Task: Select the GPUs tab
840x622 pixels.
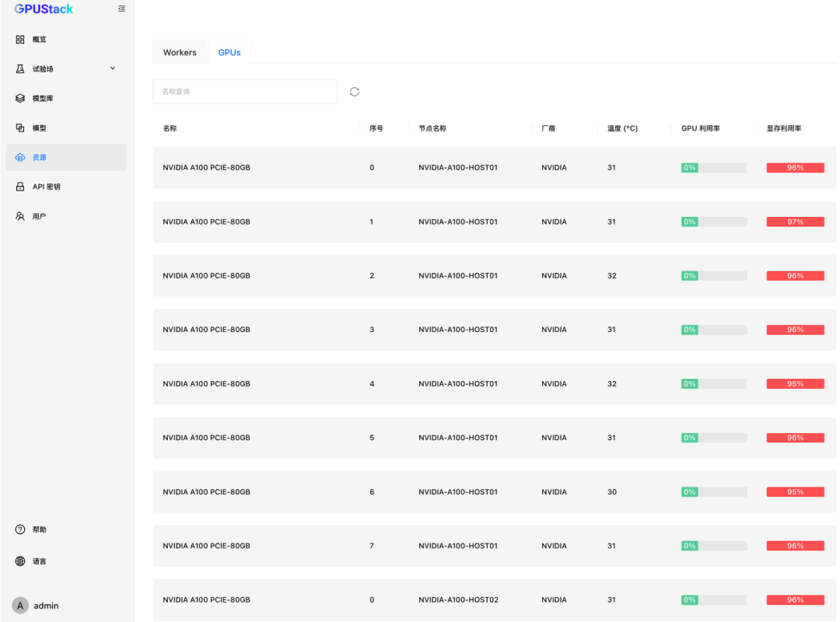Action: pos(229,53)
